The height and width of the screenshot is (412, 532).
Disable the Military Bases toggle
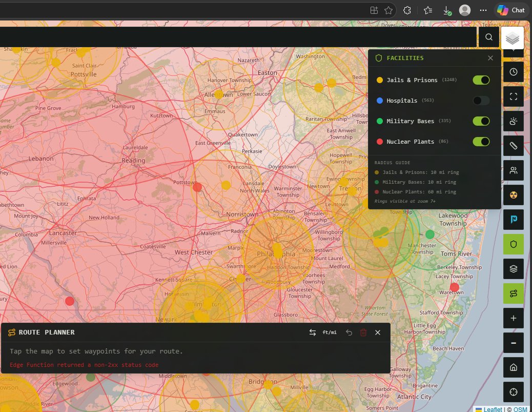481,121
